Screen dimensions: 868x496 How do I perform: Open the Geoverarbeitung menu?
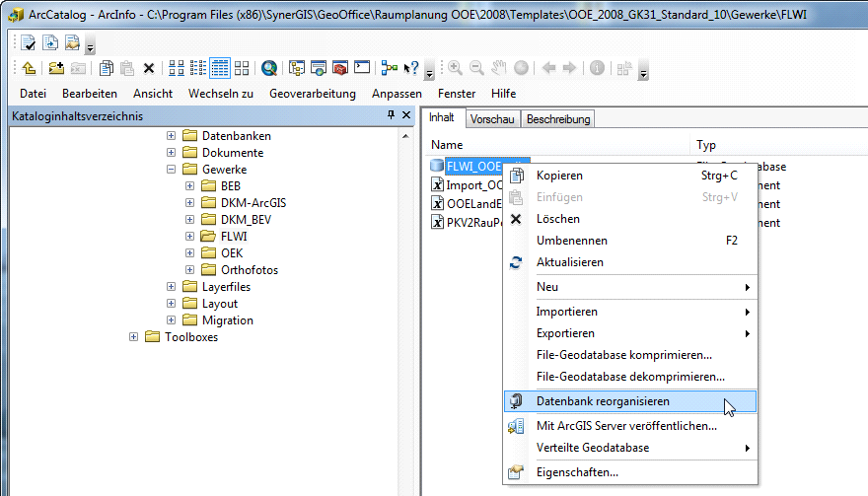pos(312,94)
